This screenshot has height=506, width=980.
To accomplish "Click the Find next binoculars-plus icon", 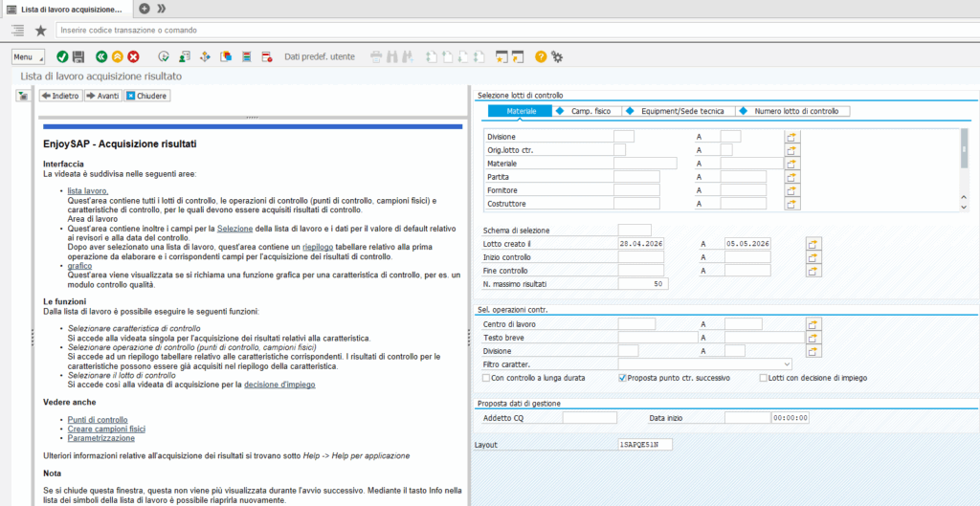I will (x=408, y=56).
